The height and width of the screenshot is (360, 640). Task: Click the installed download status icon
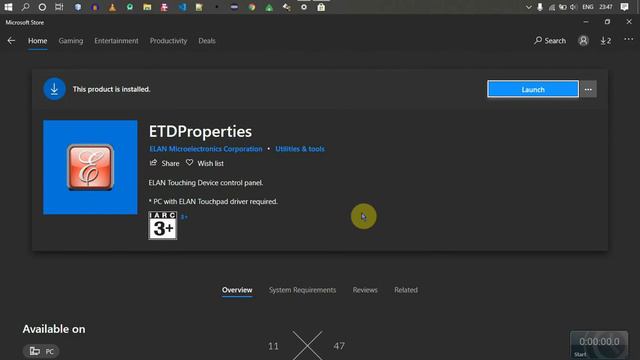[x=54, y=89]
